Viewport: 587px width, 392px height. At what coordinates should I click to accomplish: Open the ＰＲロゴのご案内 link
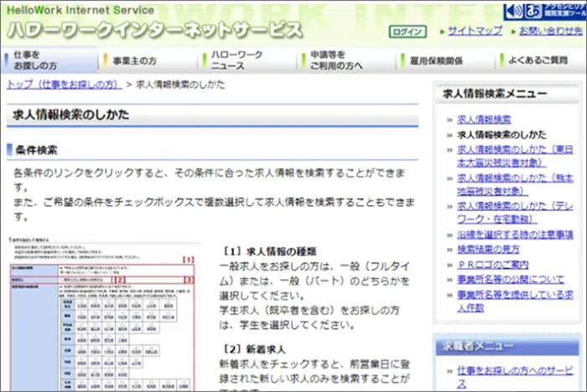(493, 265)
